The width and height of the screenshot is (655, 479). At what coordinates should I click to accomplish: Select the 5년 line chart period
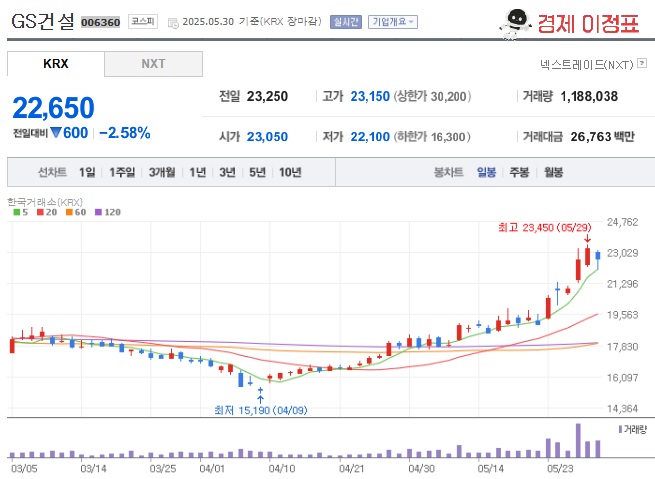coord(257,172)
